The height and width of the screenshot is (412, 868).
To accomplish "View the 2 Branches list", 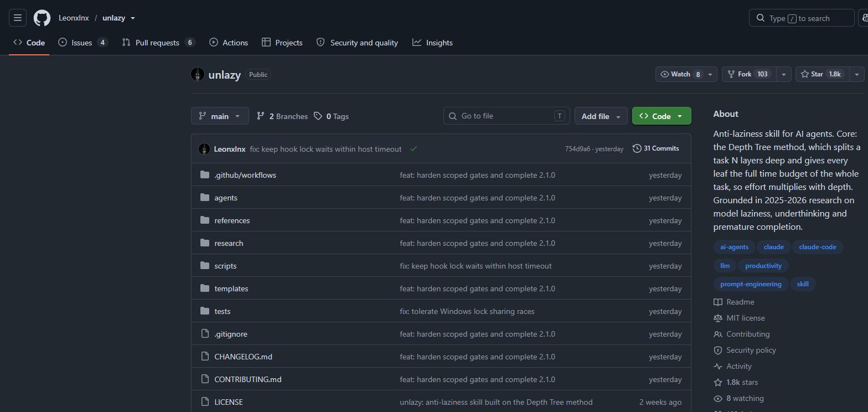I will 282,116.
